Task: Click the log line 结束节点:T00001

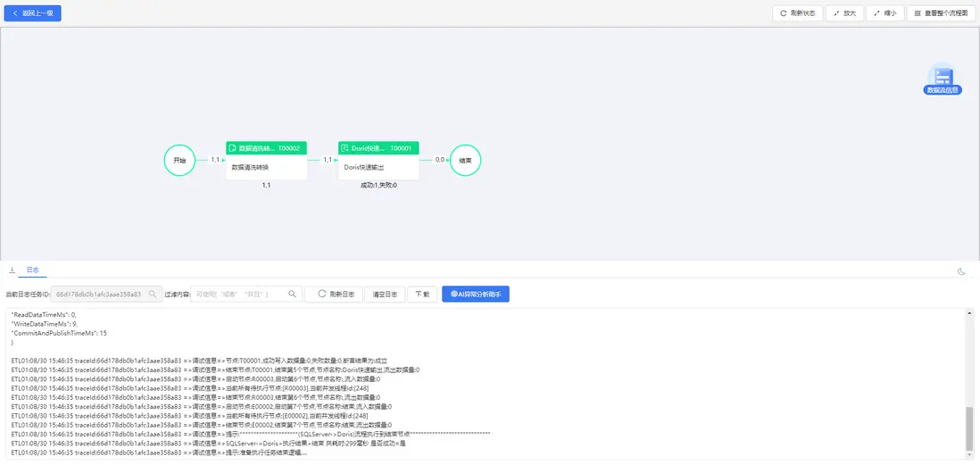Action: coord(215,370)
